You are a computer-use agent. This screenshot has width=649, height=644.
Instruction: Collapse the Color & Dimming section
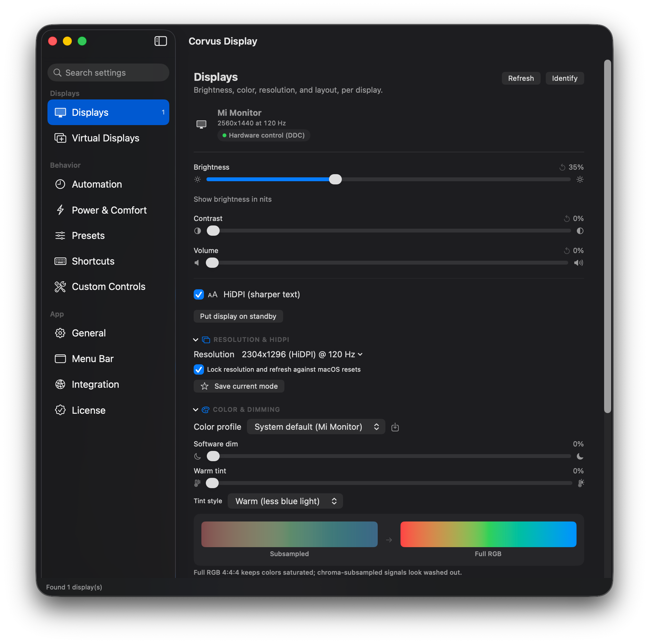point(196,410)
